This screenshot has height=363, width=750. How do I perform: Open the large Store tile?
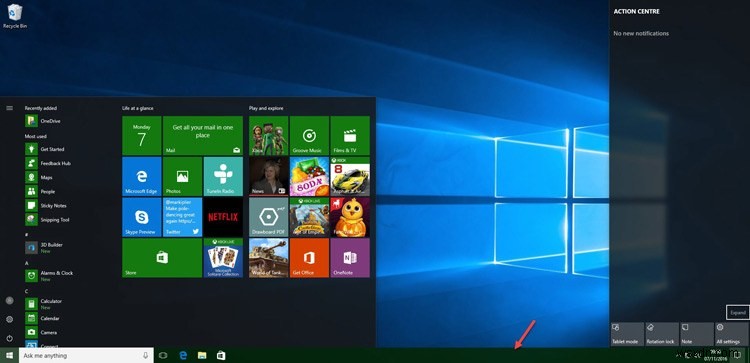pyautogui.click(x=162, y=258)
